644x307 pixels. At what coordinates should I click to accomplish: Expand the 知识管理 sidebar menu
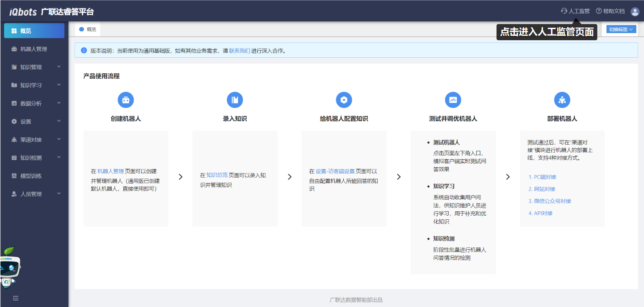34,67
